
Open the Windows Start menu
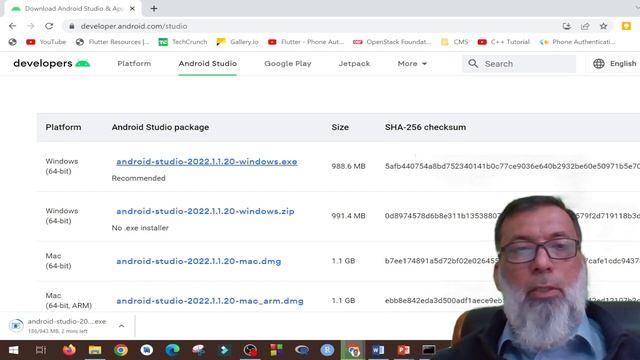tap(13, 350)
